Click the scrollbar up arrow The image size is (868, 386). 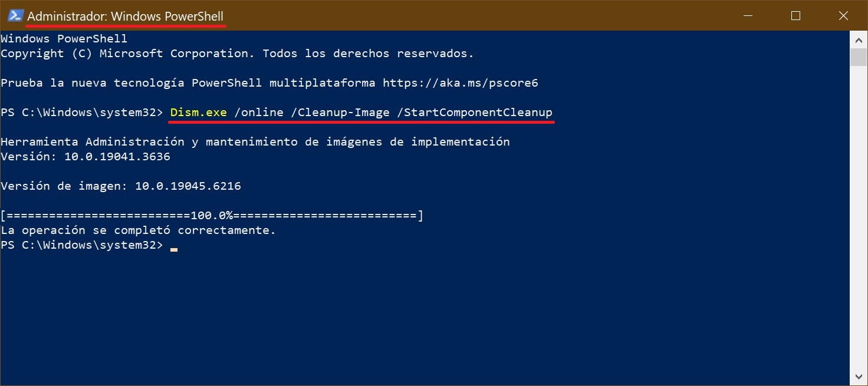coord(858,39)
